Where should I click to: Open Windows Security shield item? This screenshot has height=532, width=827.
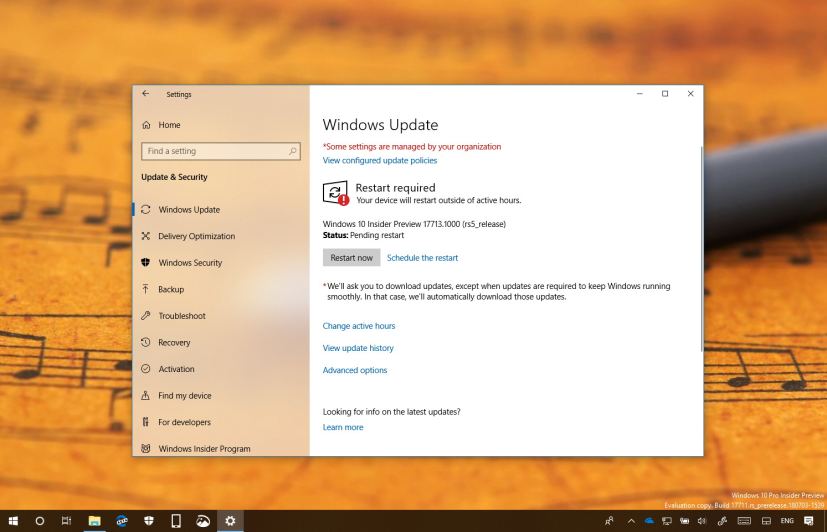(x=190, y=263)
